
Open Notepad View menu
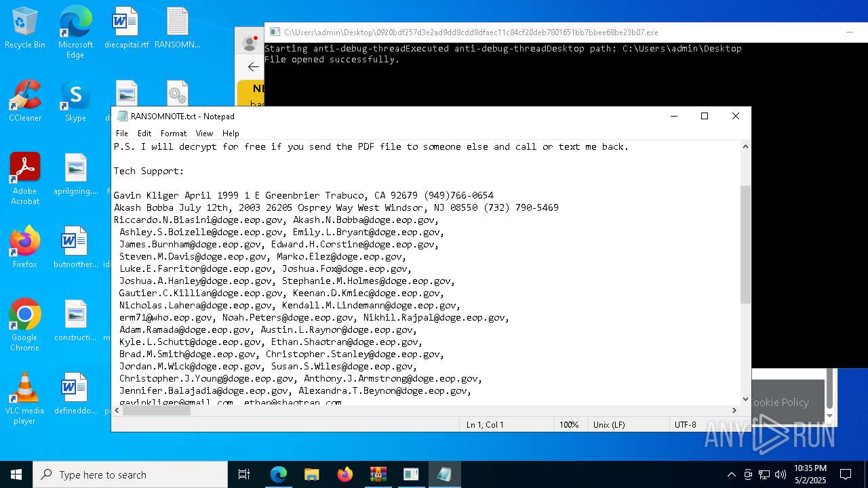[204, 134]
